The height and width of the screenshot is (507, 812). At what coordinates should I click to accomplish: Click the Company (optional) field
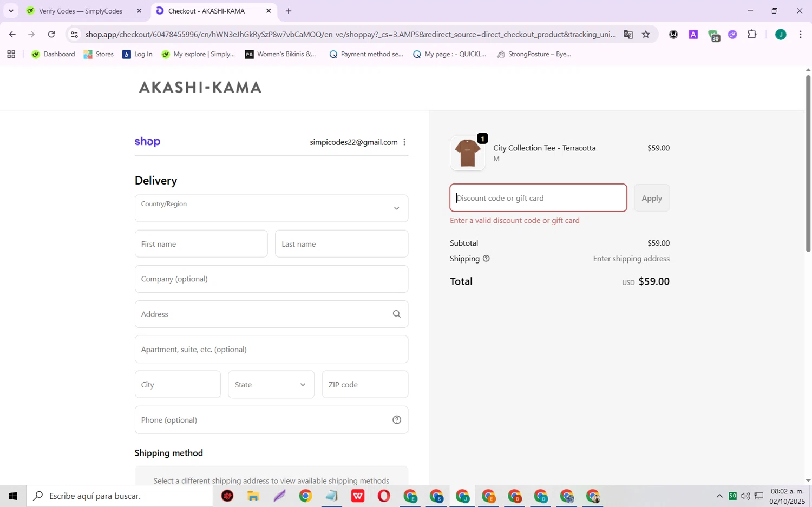pos(271,279)
